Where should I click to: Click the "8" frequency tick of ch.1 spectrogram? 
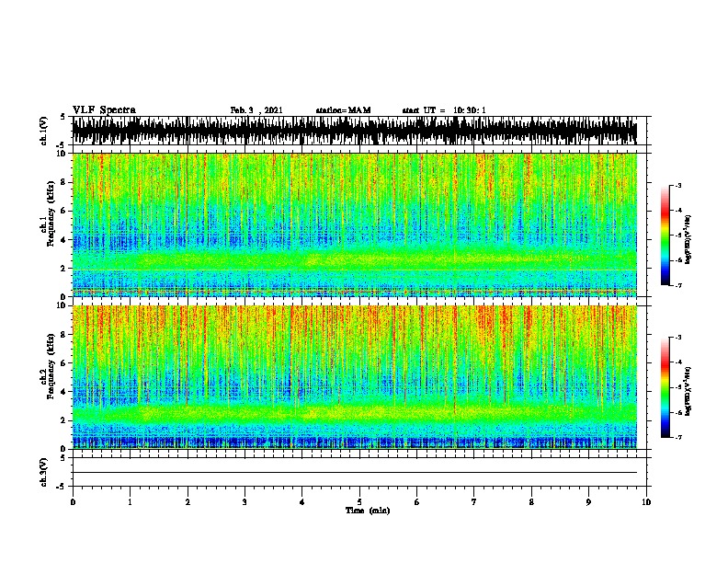click(x=64, y=182)
